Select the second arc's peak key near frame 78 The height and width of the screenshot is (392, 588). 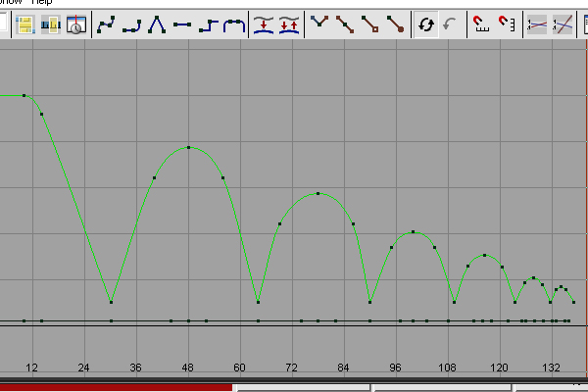tap(318, 194)
